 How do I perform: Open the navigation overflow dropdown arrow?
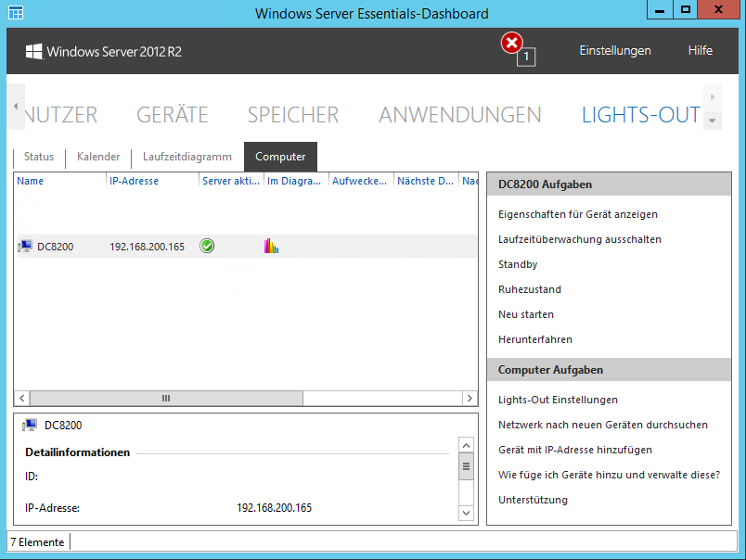pyautogui.click(x=713, y=121)
